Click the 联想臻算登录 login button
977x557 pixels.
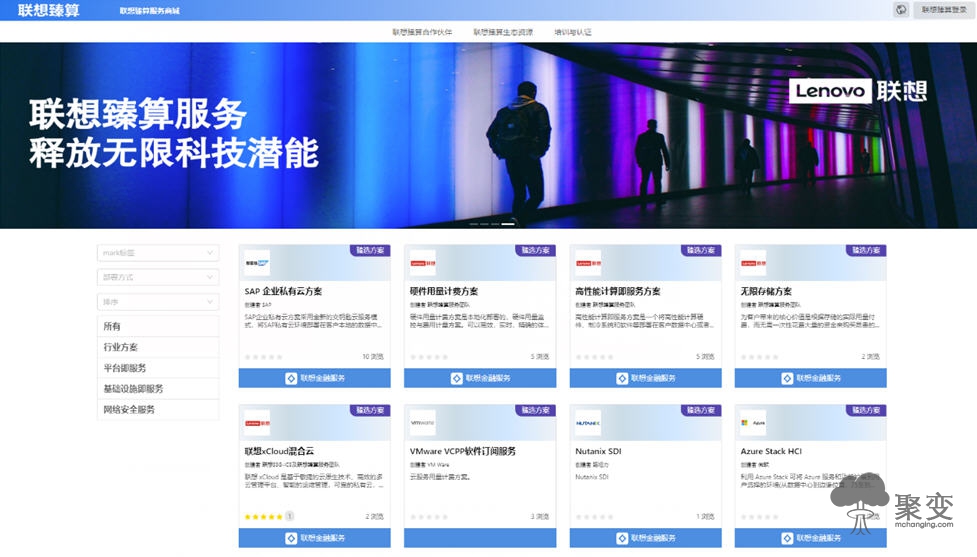click(944, 9)
